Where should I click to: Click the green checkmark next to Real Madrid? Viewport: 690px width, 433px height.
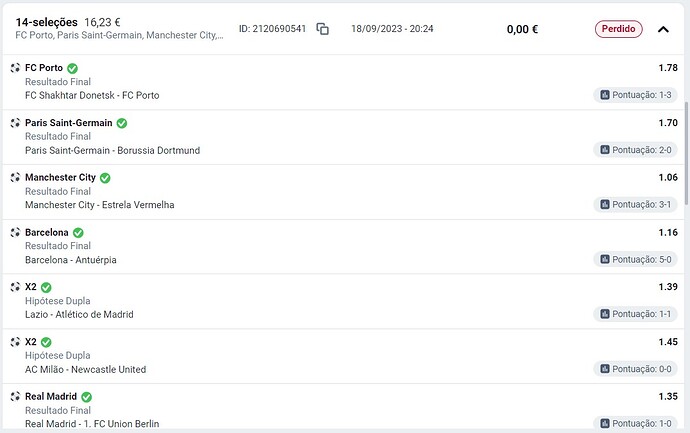pos(87,397)
